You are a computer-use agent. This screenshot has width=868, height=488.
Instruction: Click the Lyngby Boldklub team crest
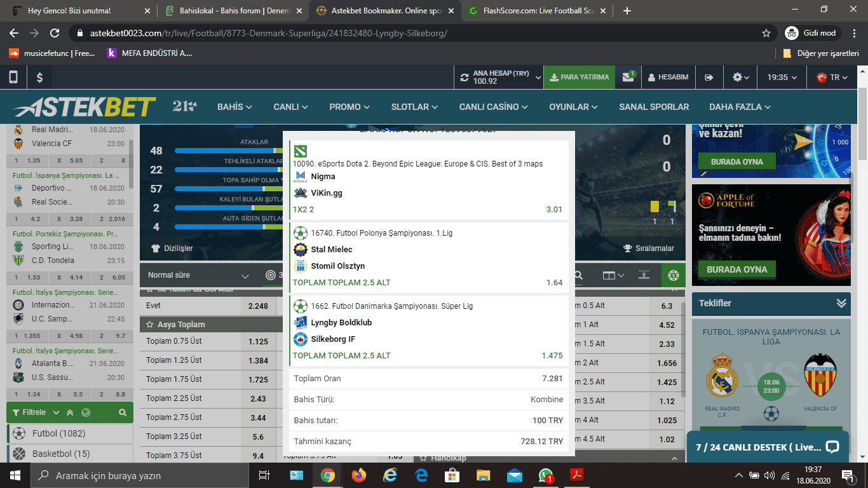pos(300,323)
